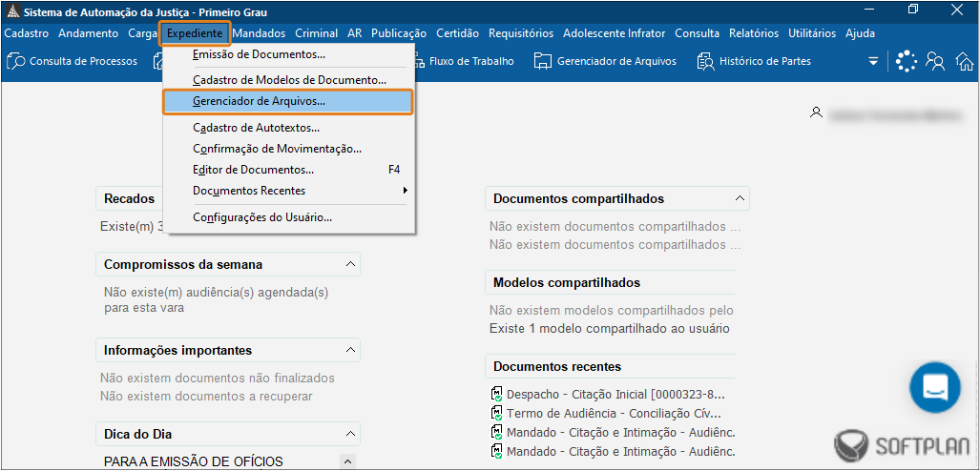Open the Carga menu
The height and width of the screenshot is (471, 980).
pyautogui.click(x=142, y=33)
